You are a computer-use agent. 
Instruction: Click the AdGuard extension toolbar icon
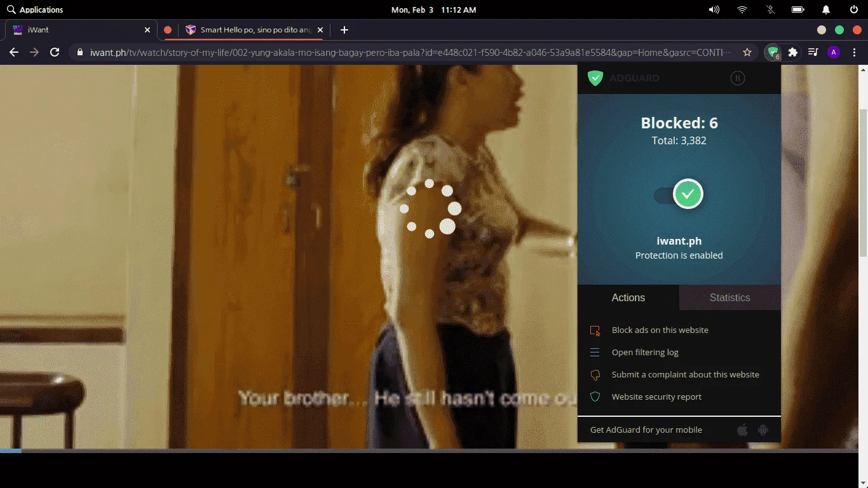pyautogui.click(x=773, y=53)
